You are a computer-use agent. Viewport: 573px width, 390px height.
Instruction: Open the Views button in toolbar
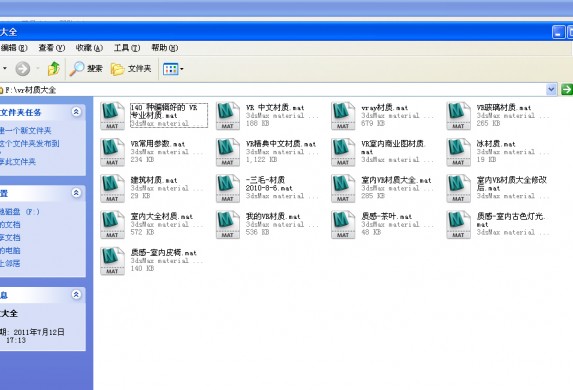click(x=171, y=69)
